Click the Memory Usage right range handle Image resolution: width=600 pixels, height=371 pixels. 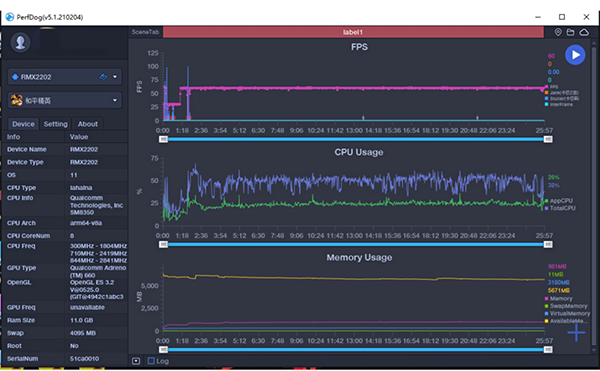point(548,350)
